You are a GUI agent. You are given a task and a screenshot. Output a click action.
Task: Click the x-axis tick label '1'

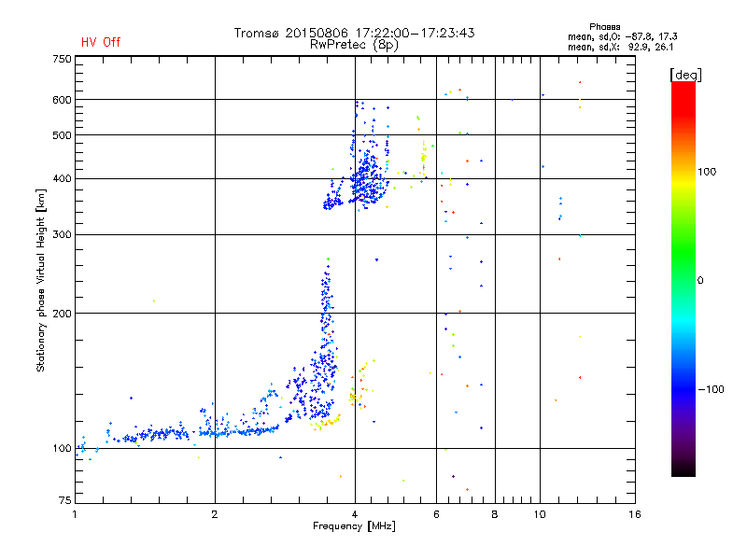coord(75,514)
